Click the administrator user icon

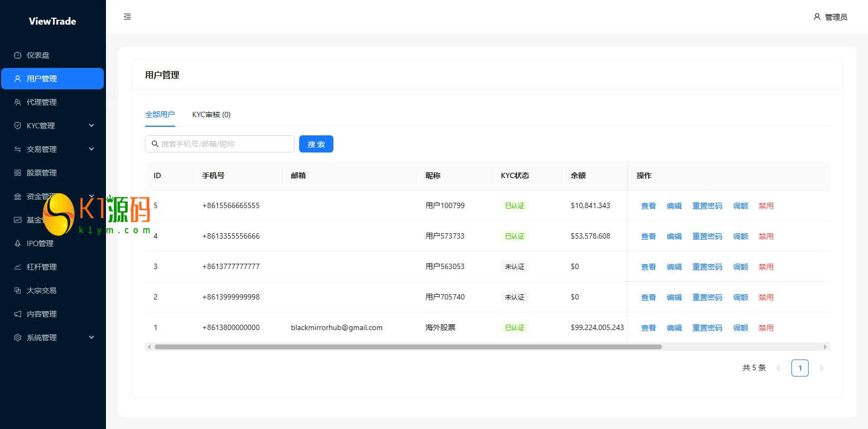[817, 17]
